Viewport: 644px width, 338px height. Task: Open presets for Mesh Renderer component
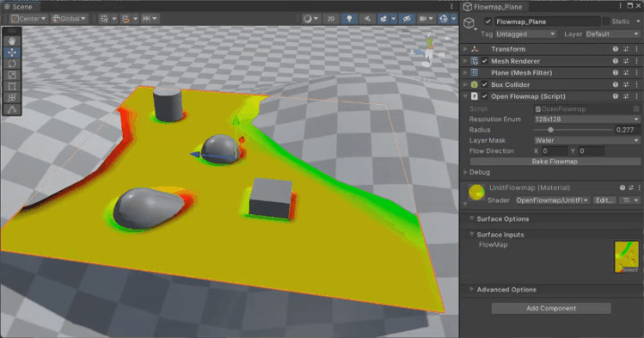click(626, 61)
